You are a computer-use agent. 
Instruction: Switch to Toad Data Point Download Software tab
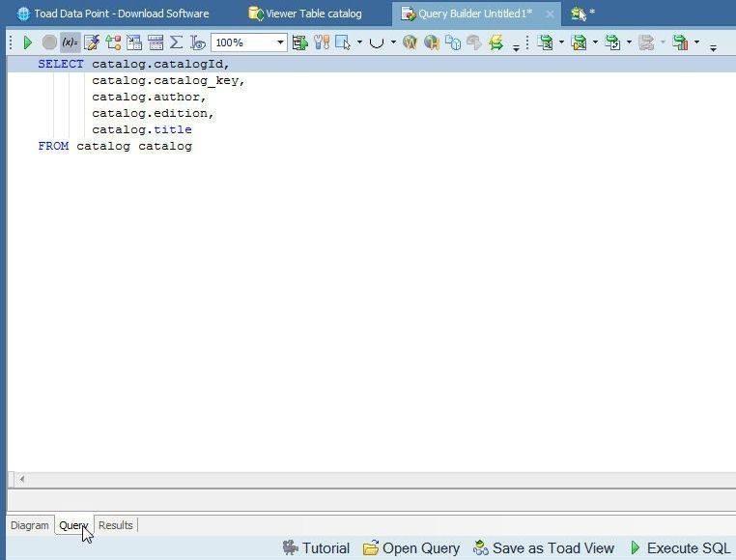(x=113, y=14)
